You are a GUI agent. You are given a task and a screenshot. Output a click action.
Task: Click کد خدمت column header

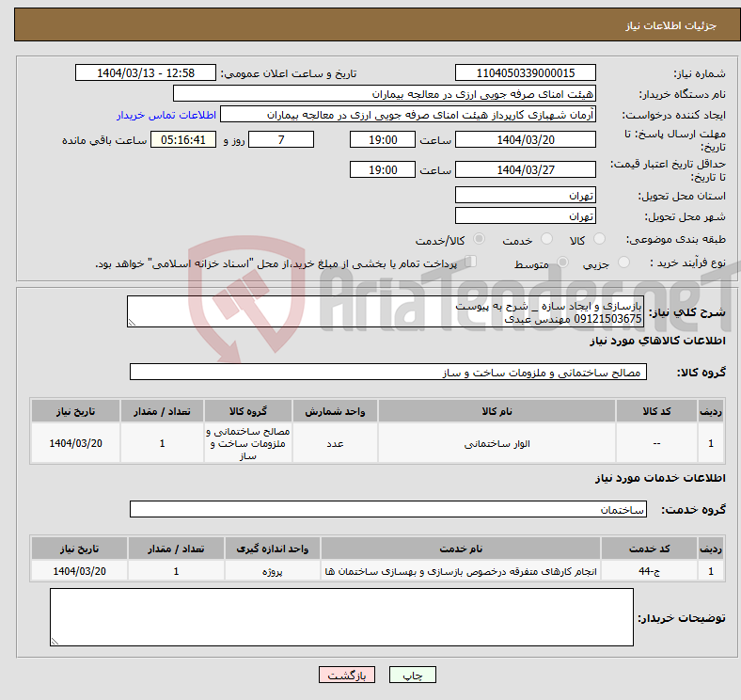coord(650,549)
